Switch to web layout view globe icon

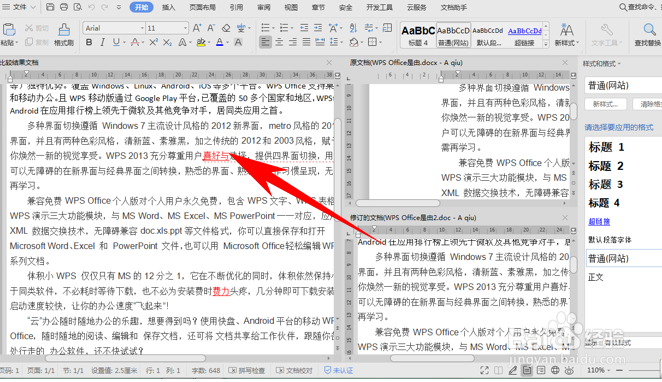[555, 370]
